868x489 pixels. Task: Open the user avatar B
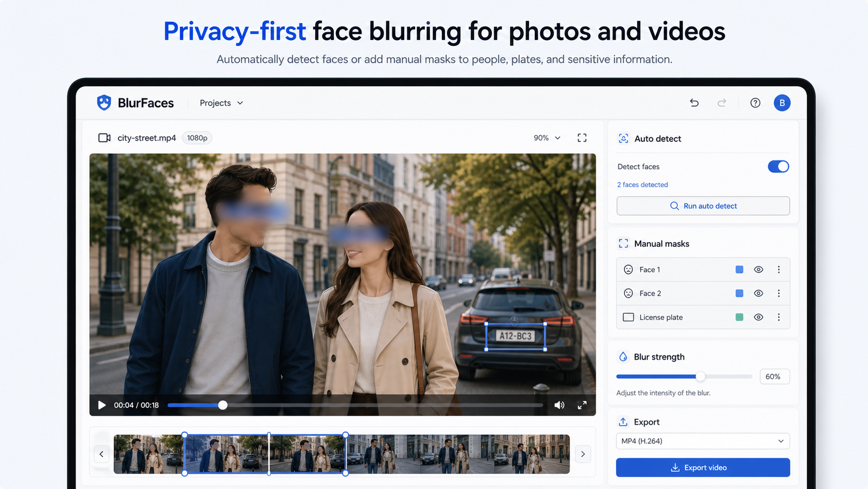782,103
